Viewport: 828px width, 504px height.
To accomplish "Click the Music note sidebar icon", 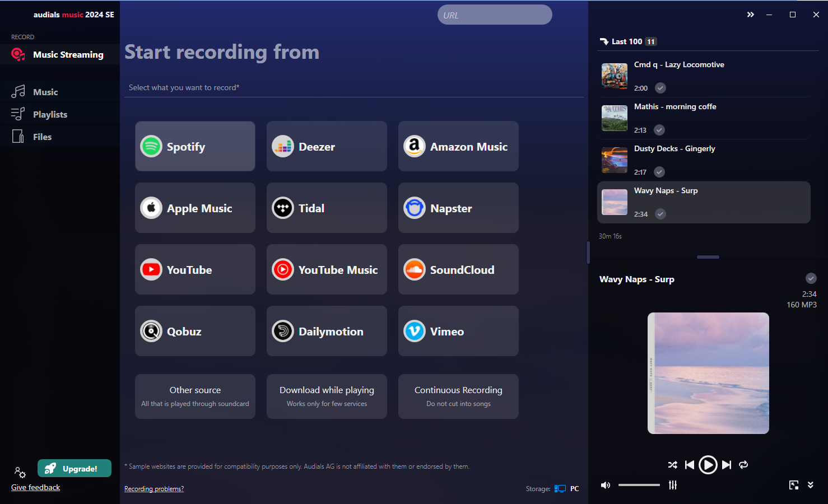I will [18, 92].
